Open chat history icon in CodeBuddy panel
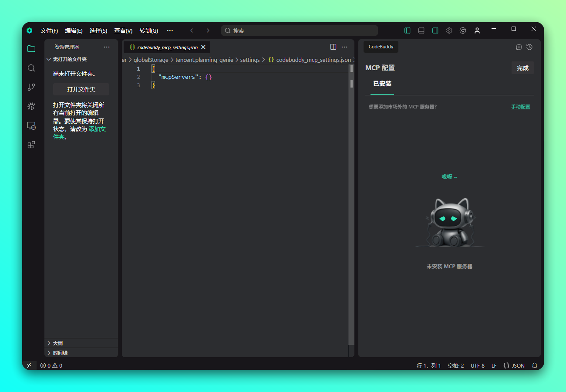The height and width of the screenshot is (392, 566). coord(529,47)
